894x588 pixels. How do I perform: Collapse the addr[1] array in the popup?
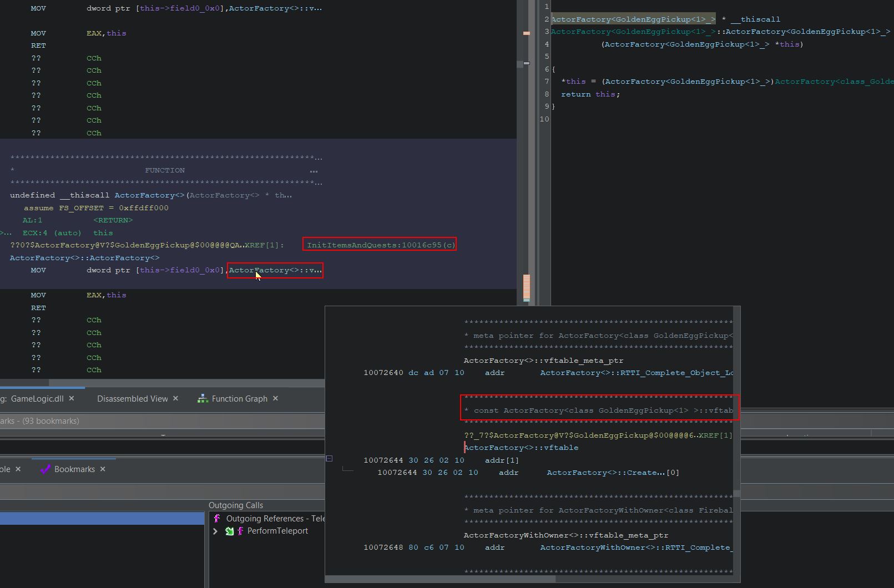(329, 458)
